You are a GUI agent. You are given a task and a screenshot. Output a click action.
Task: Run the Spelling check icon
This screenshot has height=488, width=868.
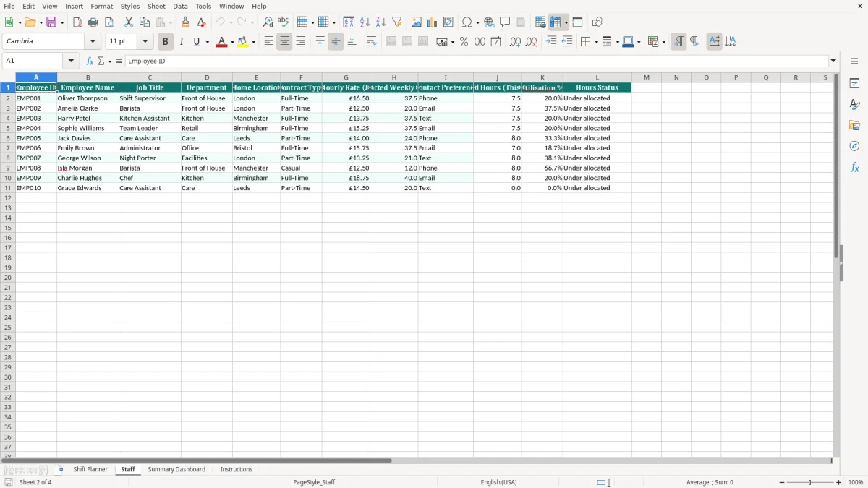[x=284, y=22]
